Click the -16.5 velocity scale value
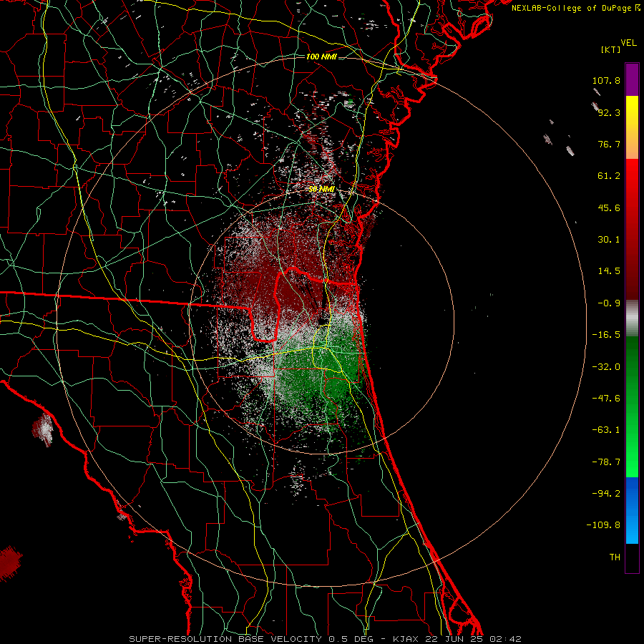Screen dimensions: 644x644 tap(606, 335)
